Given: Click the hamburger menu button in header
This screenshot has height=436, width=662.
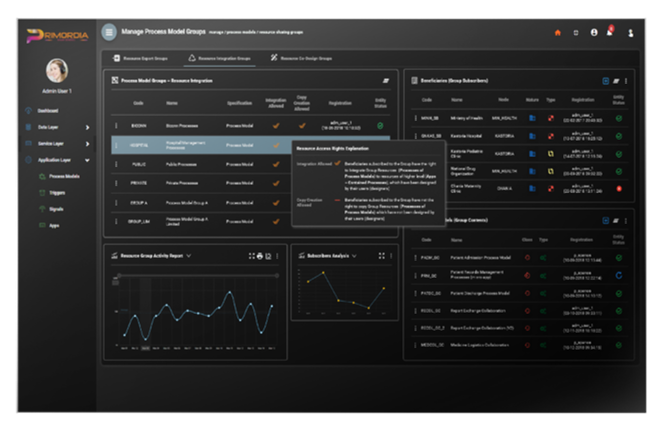Looking at the screenshot, I should coord(108,32).
